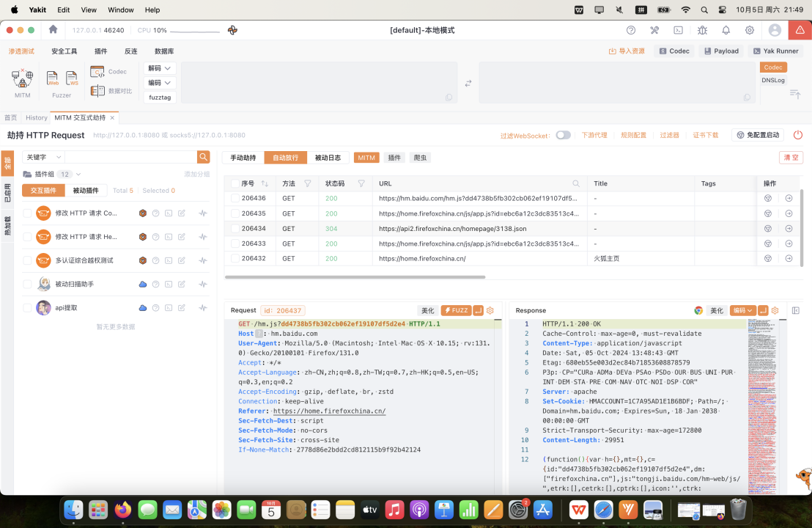The width and height of the screenshot is (812, 528).
Task: Switch to the History tab
Action: (36, 117)
